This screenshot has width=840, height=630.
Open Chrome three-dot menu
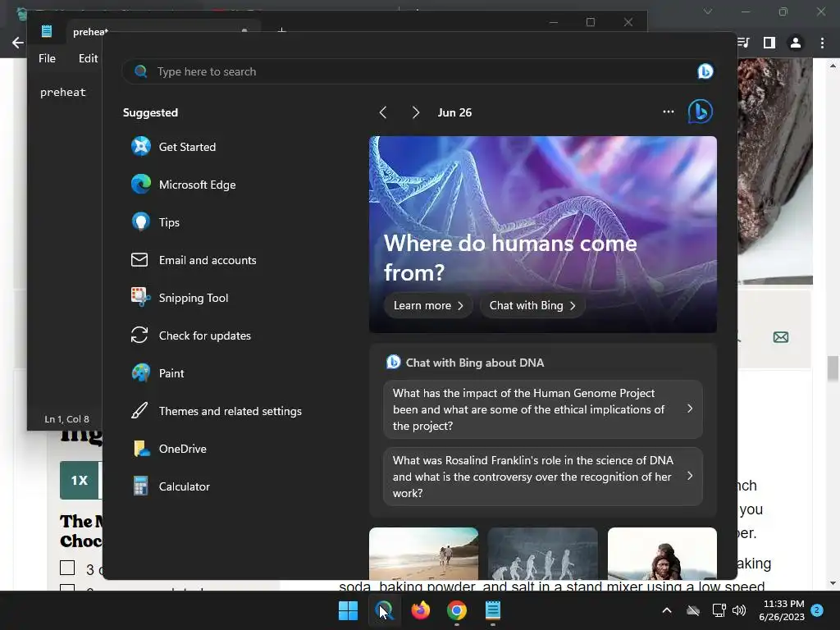(822, 43)
